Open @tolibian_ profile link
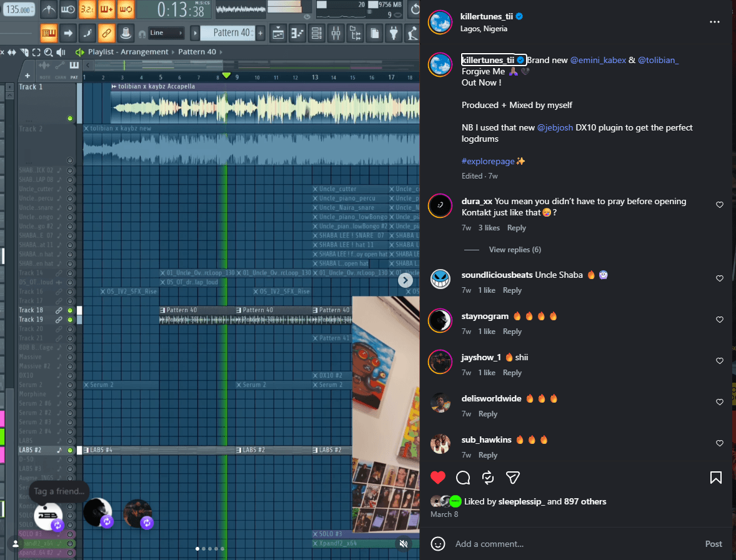This screenshot has width=736, height=560. (x=658, y=60)
